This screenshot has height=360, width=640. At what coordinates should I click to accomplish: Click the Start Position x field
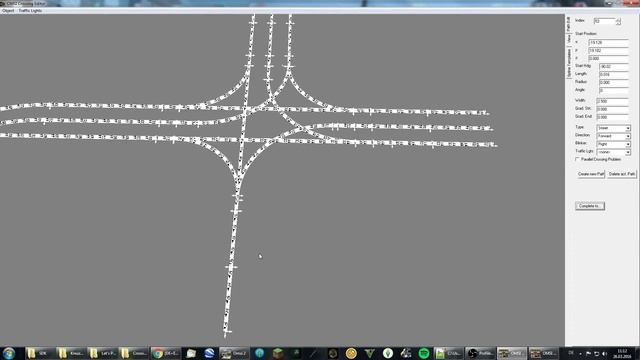tap(608, 42)
